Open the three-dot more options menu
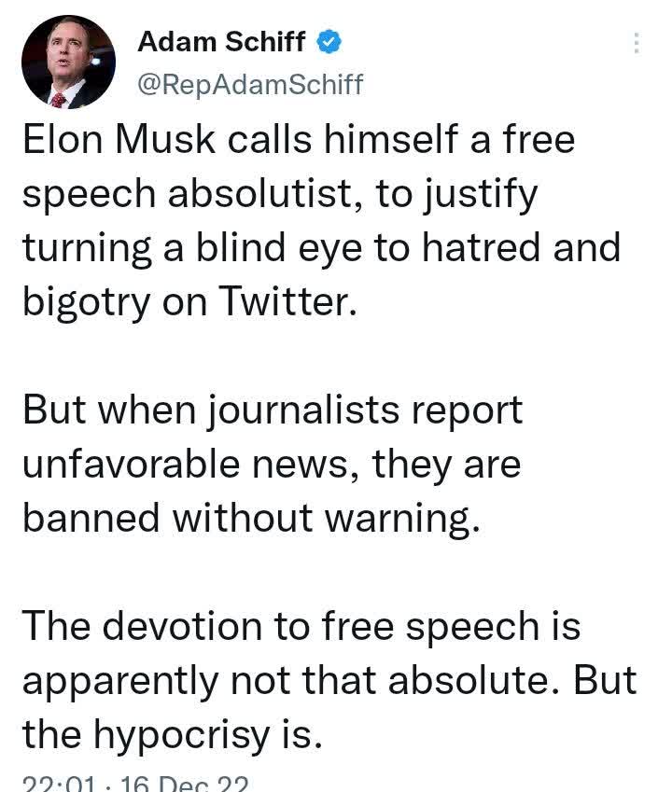This screenshot has height=792, width=672. coord(637,43)
